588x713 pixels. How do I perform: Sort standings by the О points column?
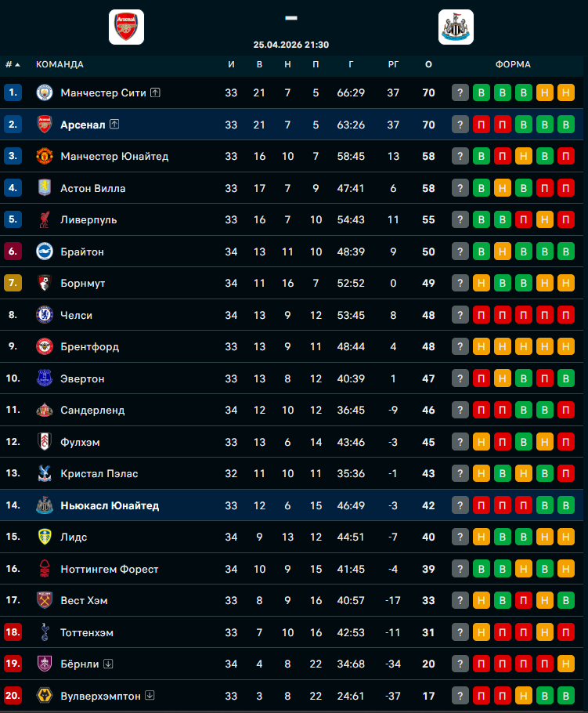coord(428,64)
